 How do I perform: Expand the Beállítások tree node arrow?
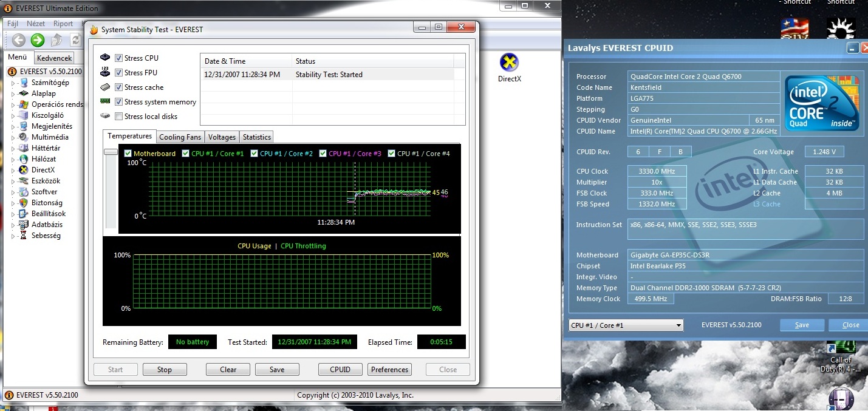pyautogui.click(x=13, y=214)
